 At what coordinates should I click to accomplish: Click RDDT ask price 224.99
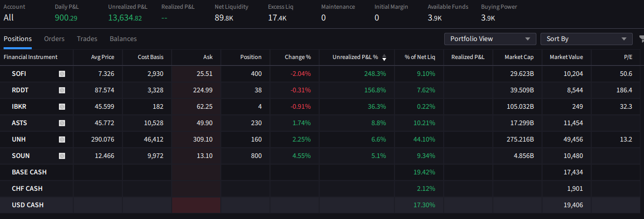point(202,90)
